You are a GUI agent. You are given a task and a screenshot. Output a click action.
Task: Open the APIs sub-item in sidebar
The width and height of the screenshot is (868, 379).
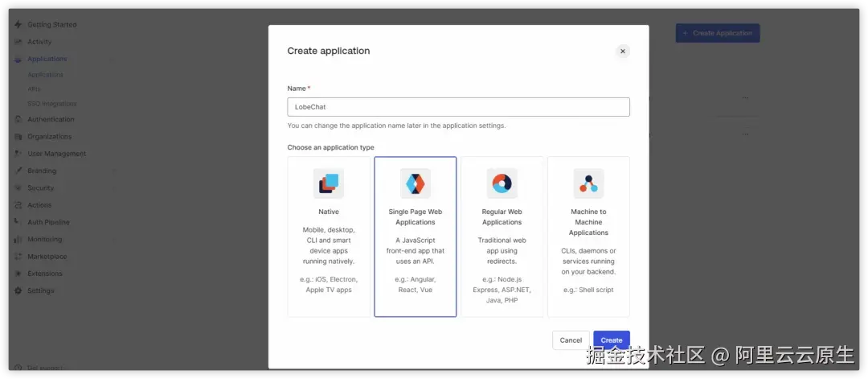click(34, 89)
